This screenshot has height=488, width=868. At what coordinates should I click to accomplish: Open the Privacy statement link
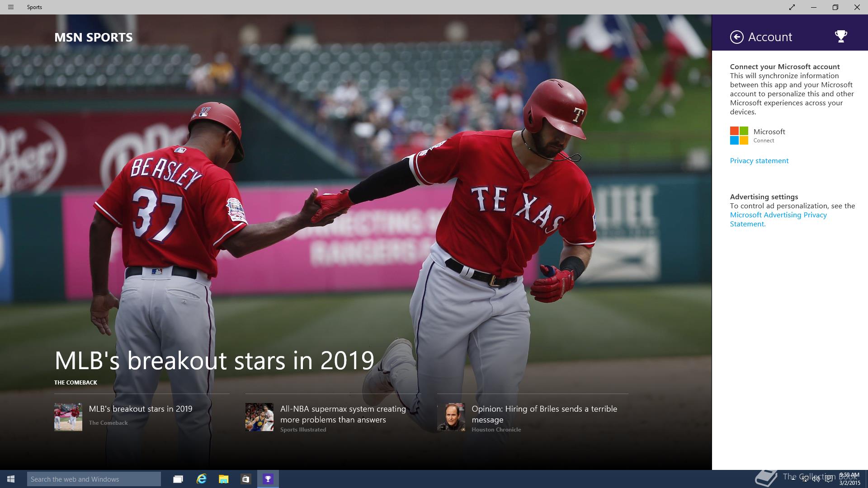click(759, 161)
